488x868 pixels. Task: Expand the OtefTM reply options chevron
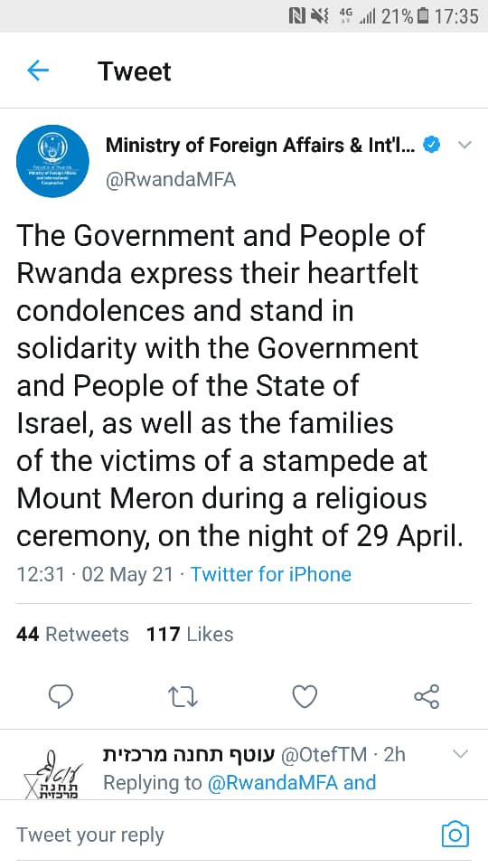point(460,753)
